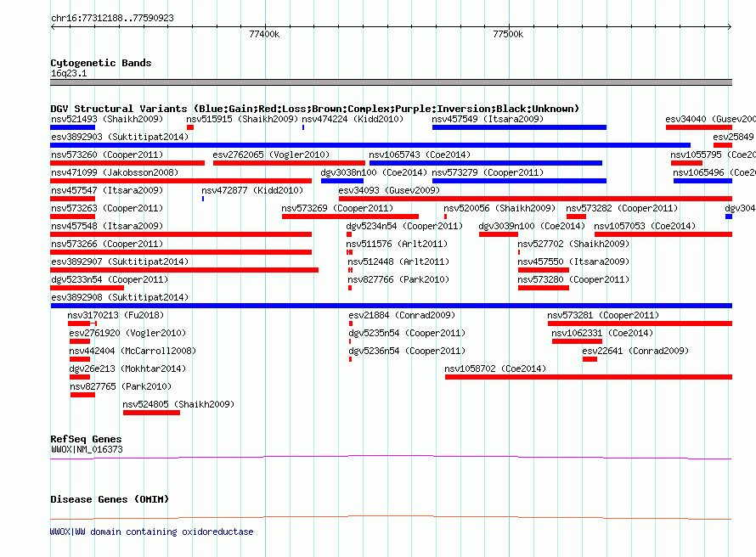The height and width of the screenshot is (557, 756).
Task: Open the nsv3170213 (Fu2018) variant label
Action: [x=116, y=315]
